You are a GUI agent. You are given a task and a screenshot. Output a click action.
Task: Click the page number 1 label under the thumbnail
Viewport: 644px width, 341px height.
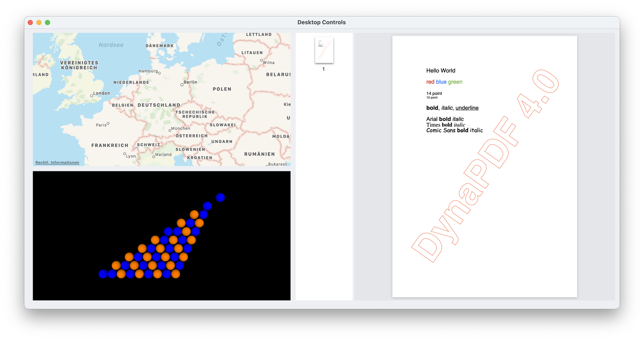[324, 69]
